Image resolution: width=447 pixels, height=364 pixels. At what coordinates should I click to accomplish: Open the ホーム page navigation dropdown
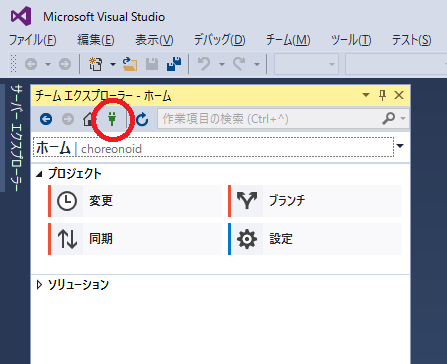tap(400, 146)
